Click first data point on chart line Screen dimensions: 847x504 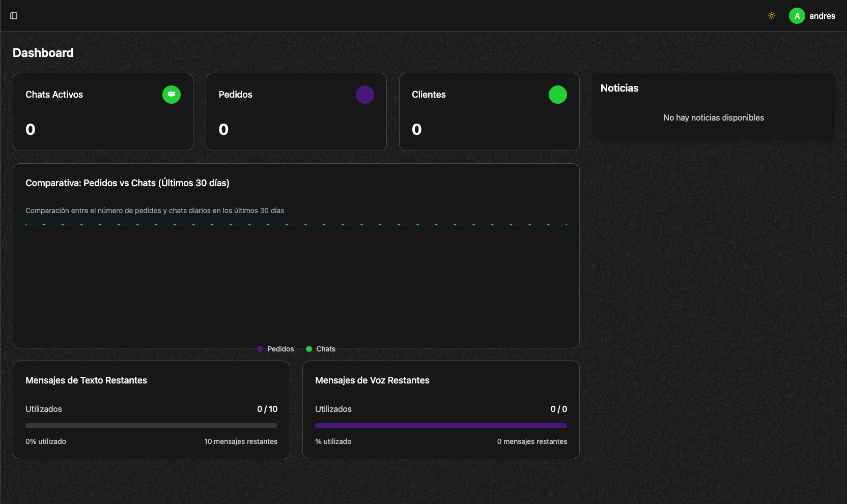coord(26,224)
